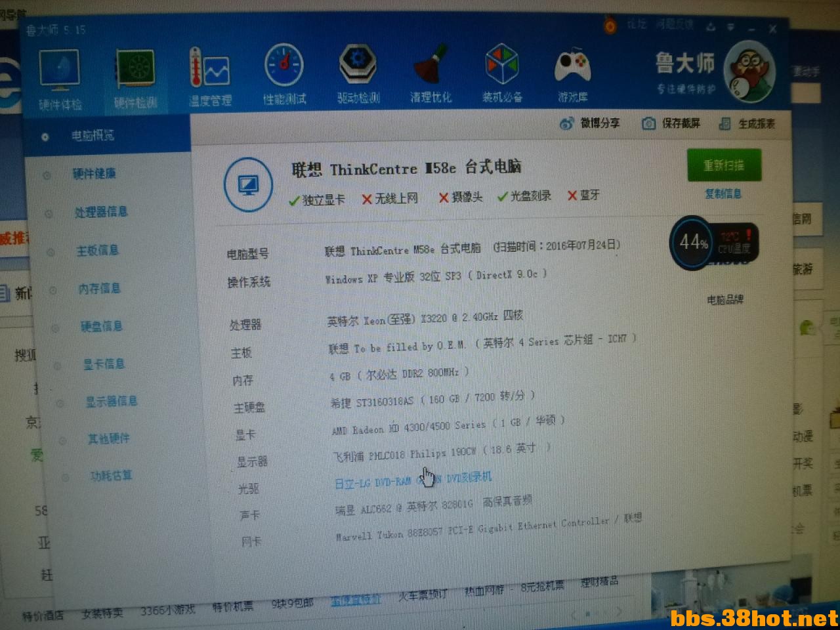The height and width of the screenshot is (630, 840).
Task: Click the 摄像头 status indicator
Action: coord(461,197)
